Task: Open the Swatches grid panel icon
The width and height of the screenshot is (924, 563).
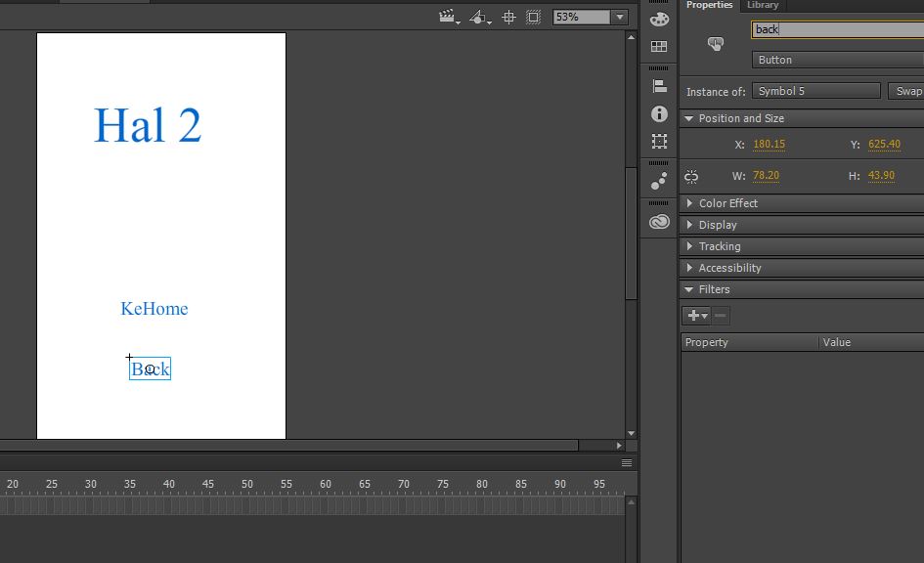Action: [x=659, y=47]
